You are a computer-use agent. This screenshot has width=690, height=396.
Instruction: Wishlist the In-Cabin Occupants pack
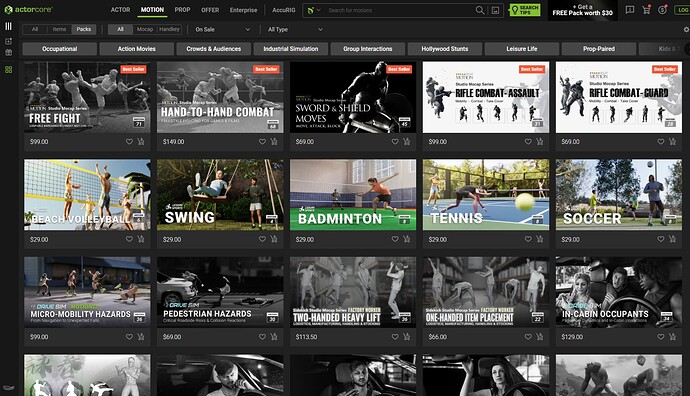pos(661,337)
